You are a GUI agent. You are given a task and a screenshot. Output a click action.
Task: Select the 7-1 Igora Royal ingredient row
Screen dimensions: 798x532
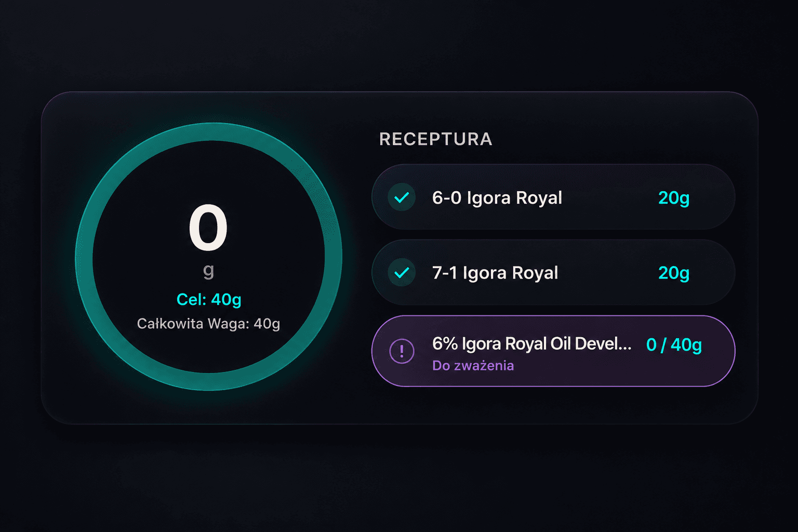point(553,272)
